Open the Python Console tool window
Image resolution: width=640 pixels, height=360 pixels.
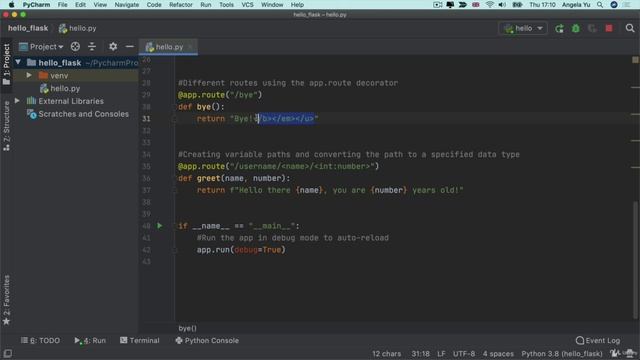pos(207,340)
